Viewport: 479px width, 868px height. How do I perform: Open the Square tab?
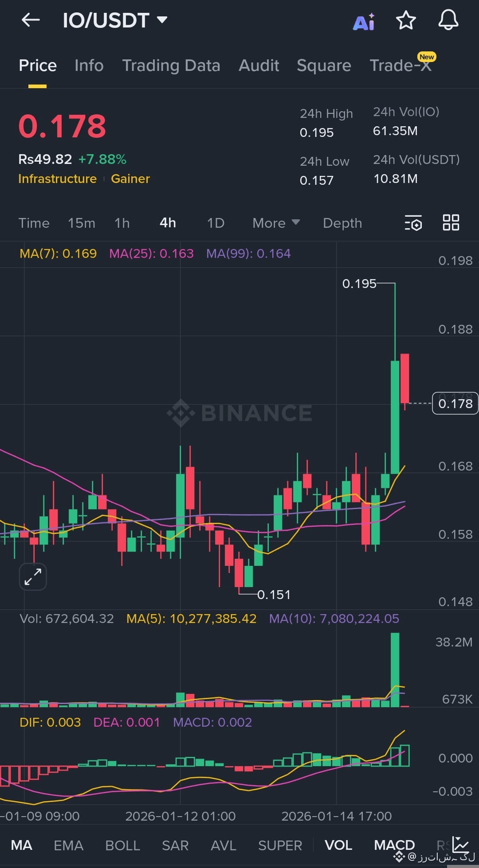pyautogui.click(x=324, y=66)
